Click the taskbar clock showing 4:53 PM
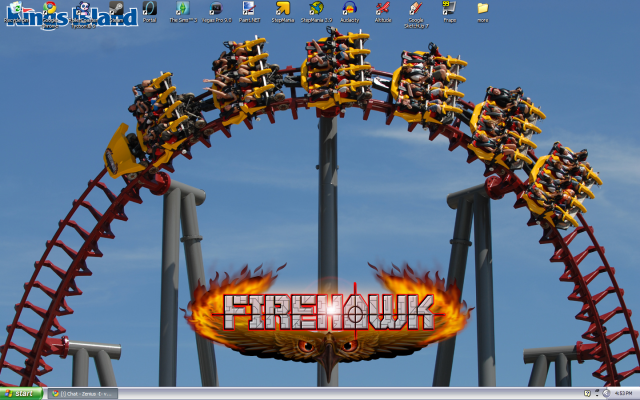The height and width of the screenshot is (400, 640). pyautogui.click(x=623, y=393)
